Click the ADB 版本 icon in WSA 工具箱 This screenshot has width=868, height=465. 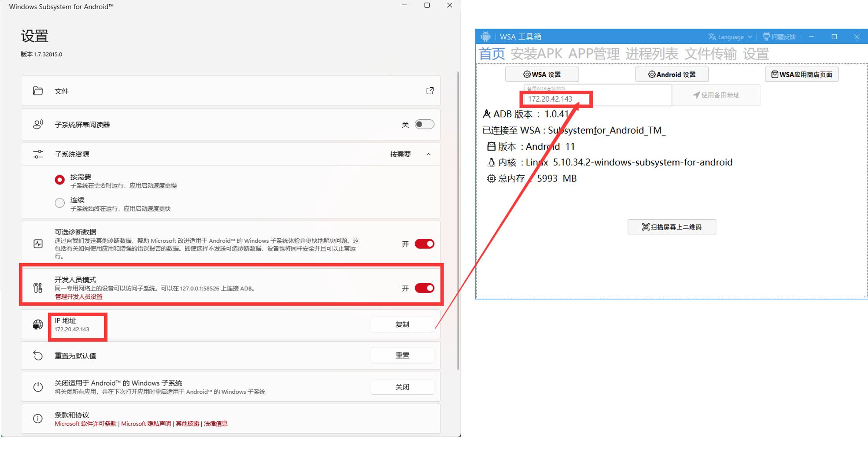pos(487,114)
